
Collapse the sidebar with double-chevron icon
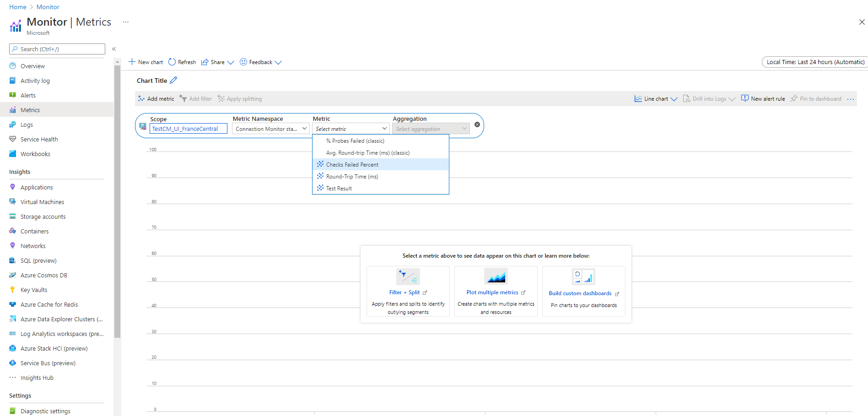pos(114,49)
